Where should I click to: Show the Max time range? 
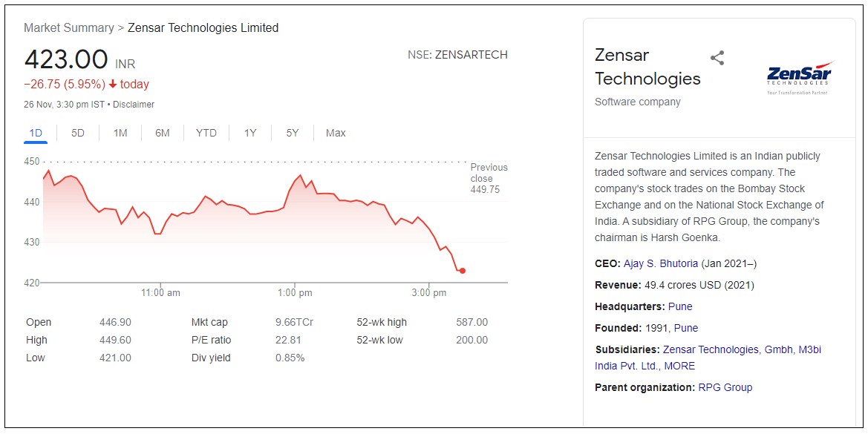336,133
